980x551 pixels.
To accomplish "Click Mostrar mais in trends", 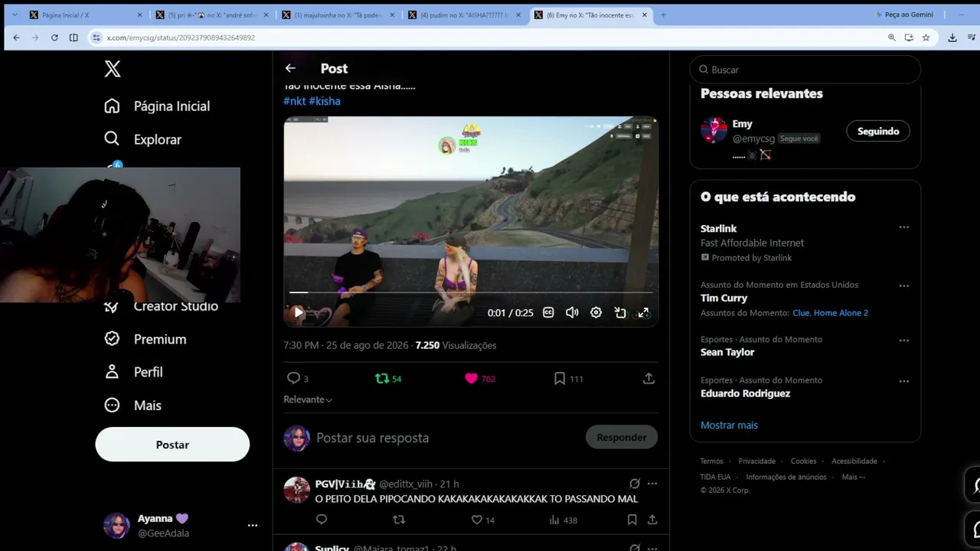I will [x=729, y=425].
